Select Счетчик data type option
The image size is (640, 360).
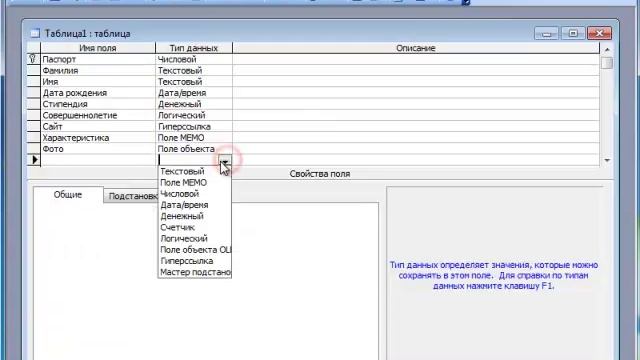click(195, 227)
